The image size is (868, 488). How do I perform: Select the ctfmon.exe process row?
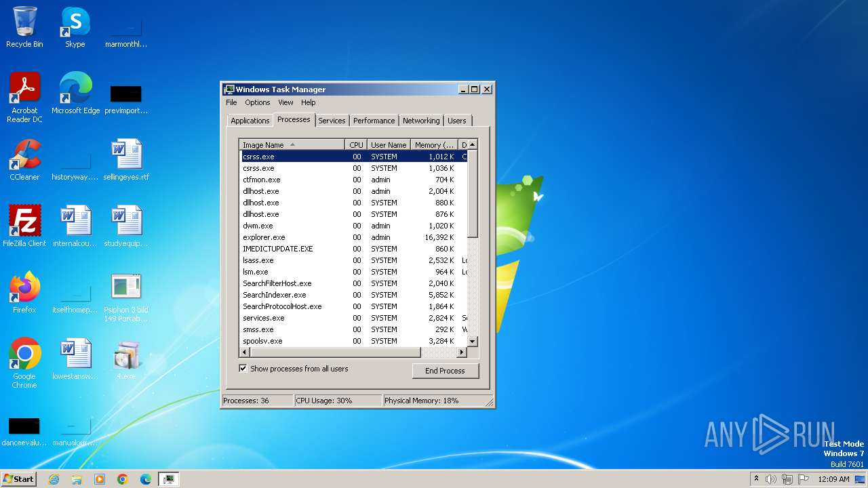(353, 180)
